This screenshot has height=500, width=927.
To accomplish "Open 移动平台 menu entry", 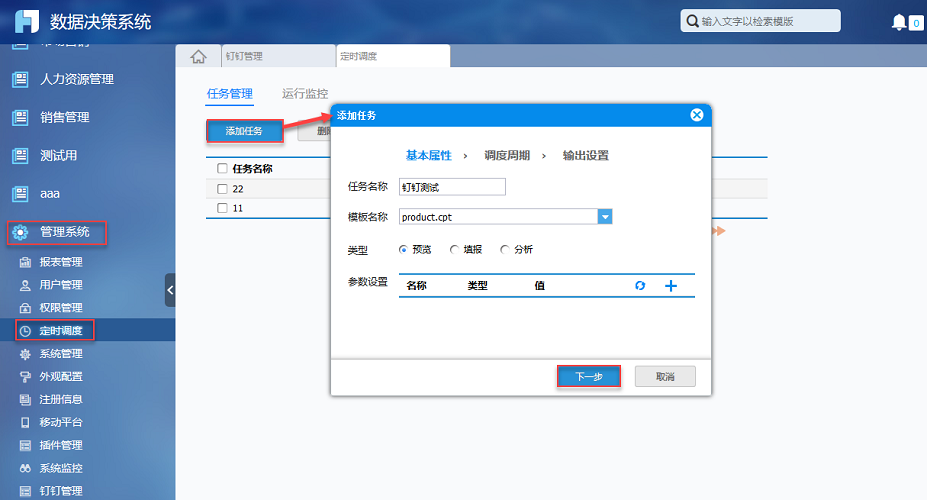I will click(x=61, y=423).
